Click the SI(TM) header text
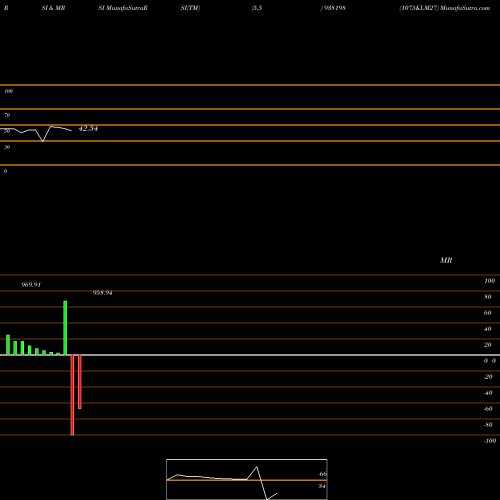 190,8
